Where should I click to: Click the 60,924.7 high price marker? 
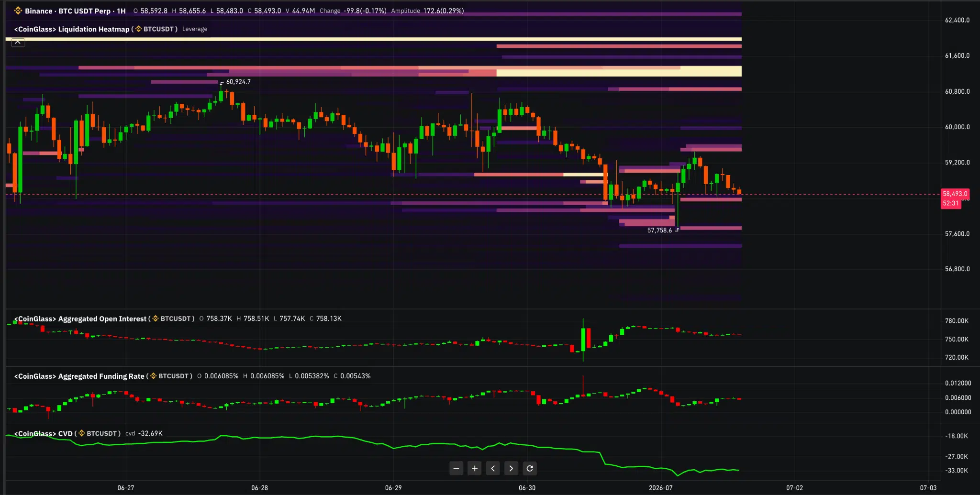coord(238,82)
